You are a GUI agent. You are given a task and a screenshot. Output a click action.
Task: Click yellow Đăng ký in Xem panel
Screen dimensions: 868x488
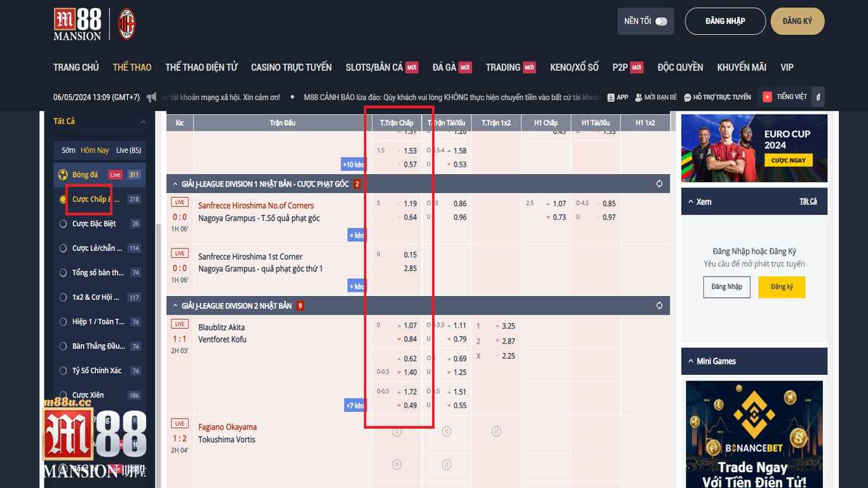click(x=782, y=287)
